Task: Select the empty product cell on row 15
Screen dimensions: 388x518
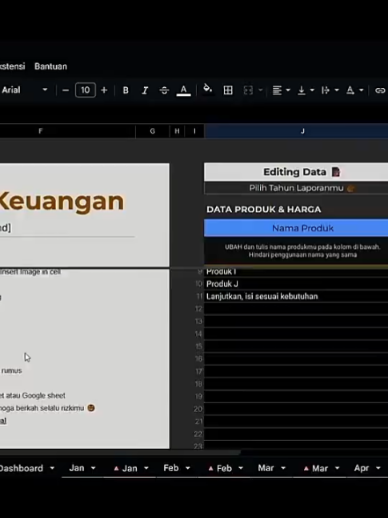Action: click(296, 346)
